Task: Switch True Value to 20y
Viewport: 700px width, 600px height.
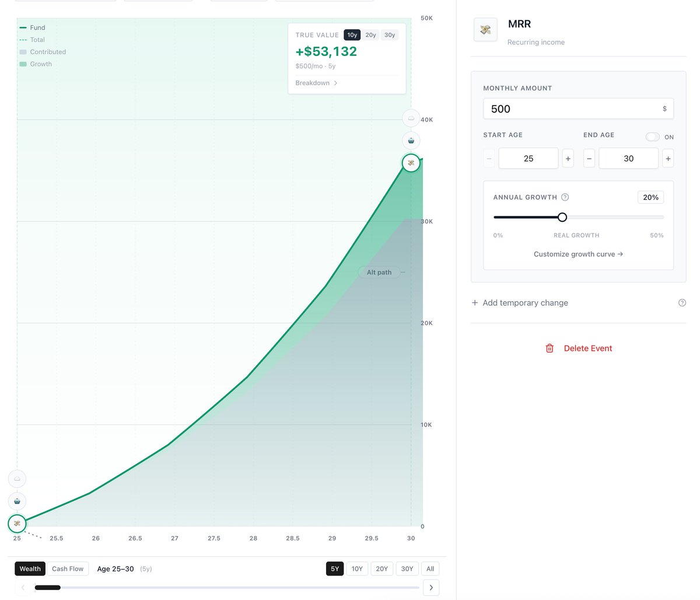Action: 371,35
